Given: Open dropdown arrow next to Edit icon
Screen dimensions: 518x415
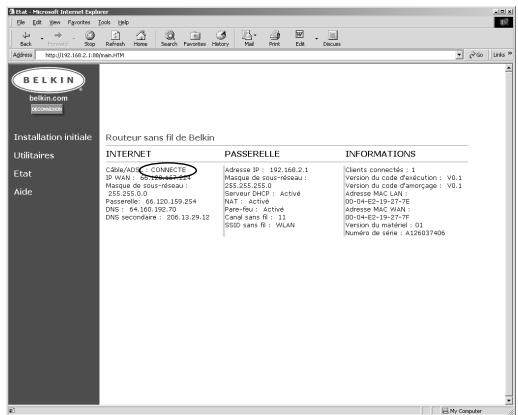Looking at the screenshot, I should 316,39.
